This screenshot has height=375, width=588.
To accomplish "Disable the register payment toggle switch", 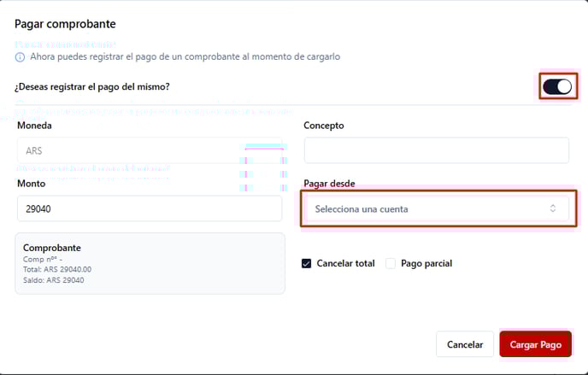I will [557, 86].
